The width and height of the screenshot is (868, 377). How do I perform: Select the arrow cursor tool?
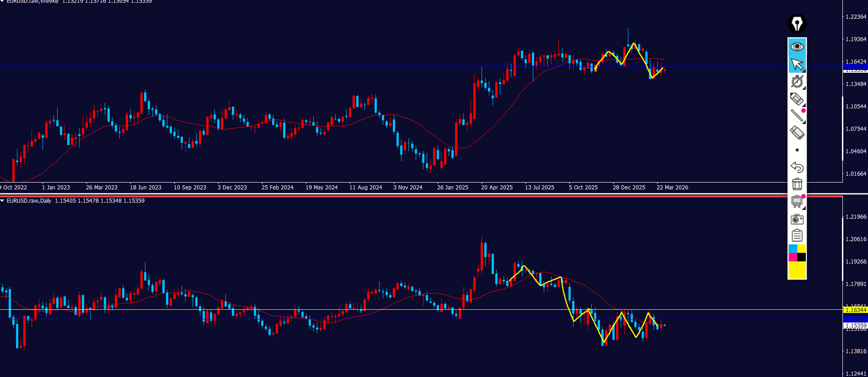pos(797,64)
